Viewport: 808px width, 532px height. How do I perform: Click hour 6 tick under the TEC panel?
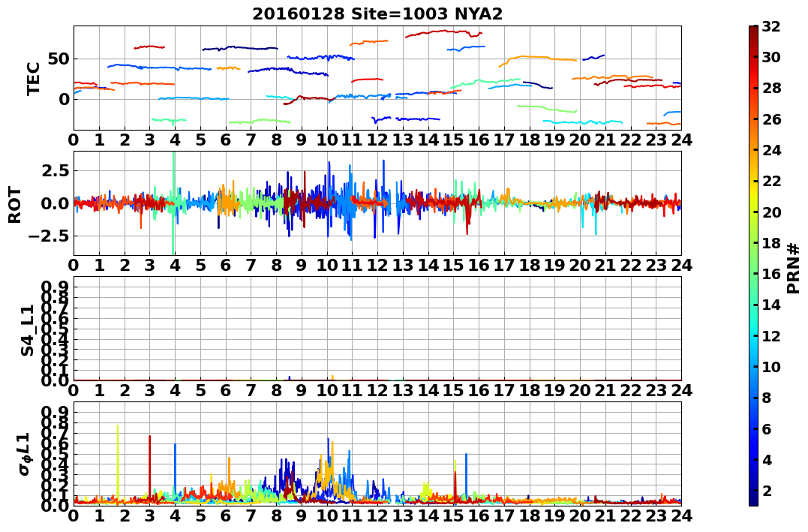pyautogui.click(x=226, y=140)
